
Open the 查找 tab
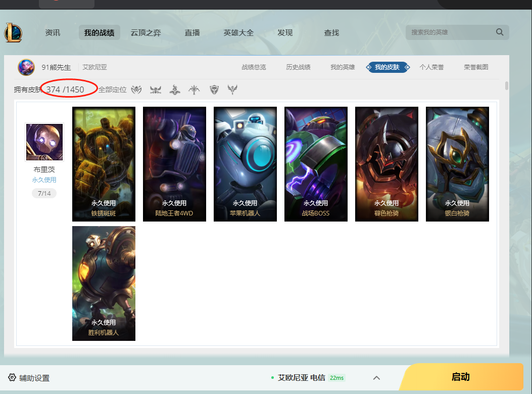pyautogui.click(x=331, y=32)
